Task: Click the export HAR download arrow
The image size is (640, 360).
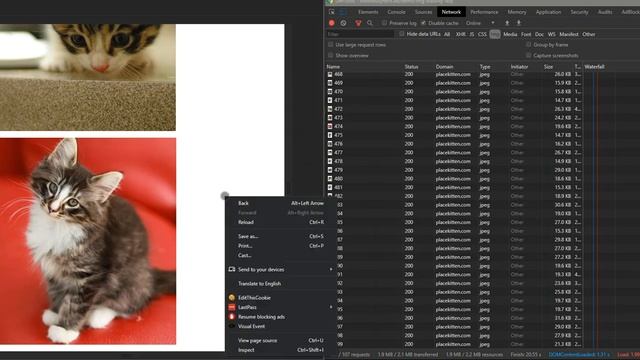Action: 519,23
